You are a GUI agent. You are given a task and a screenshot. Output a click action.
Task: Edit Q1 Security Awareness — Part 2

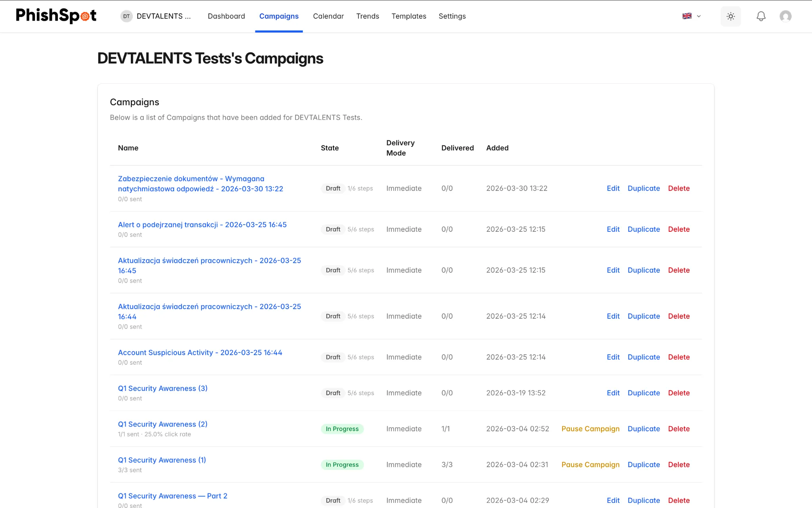tap(613, 500)
